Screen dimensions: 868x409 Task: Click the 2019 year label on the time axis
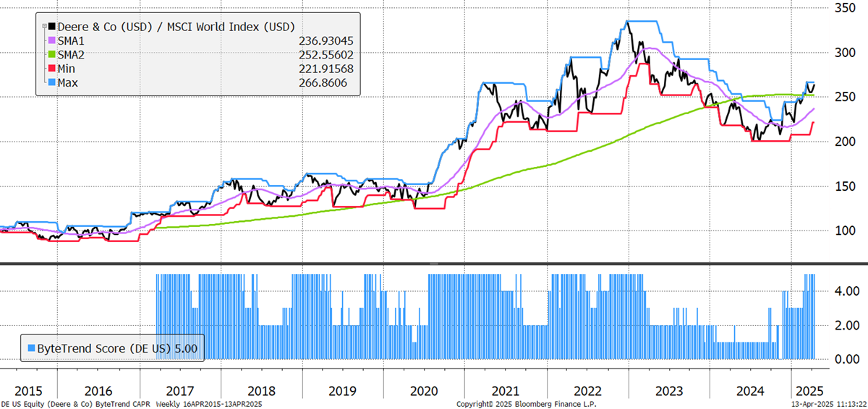341,391
